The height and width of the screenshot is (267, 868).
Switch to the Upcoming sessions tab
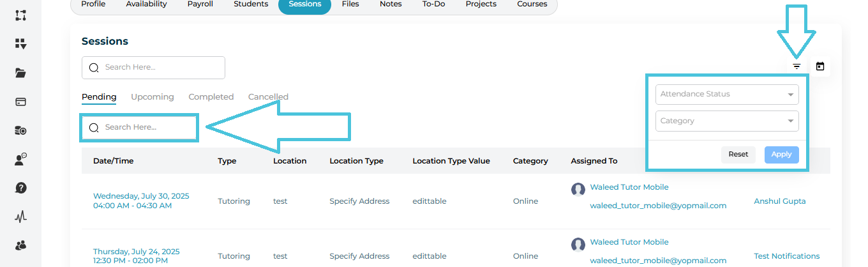[x=153, y=97]
